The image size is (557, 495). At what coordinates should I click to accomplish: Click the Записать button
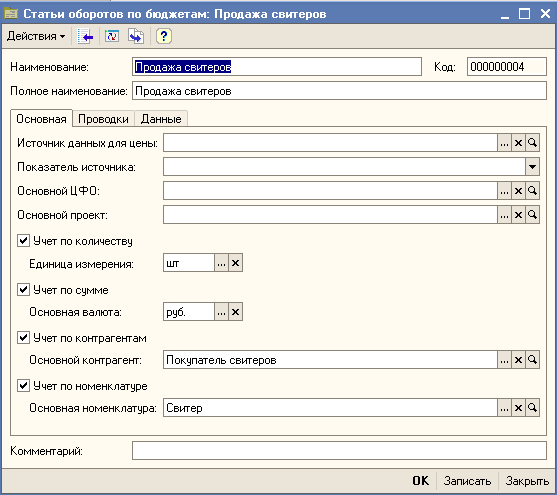click(467, 481)
